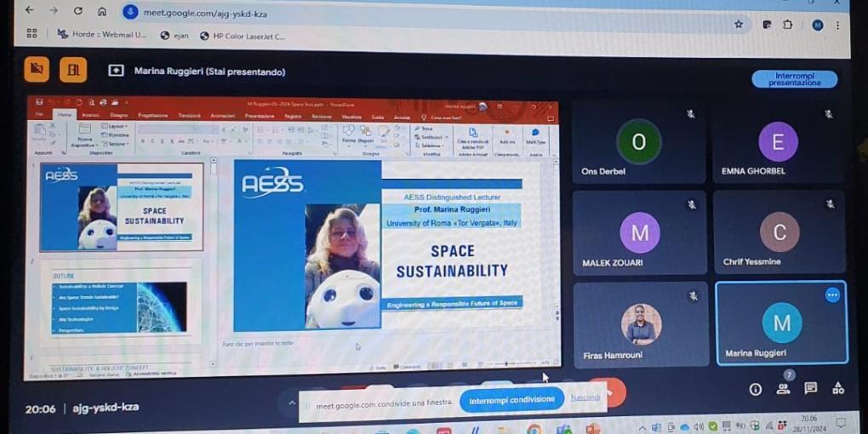Open Chrome's three-dot menu
This screenshot has width=868, height=434.
click(x=838, y=25)
